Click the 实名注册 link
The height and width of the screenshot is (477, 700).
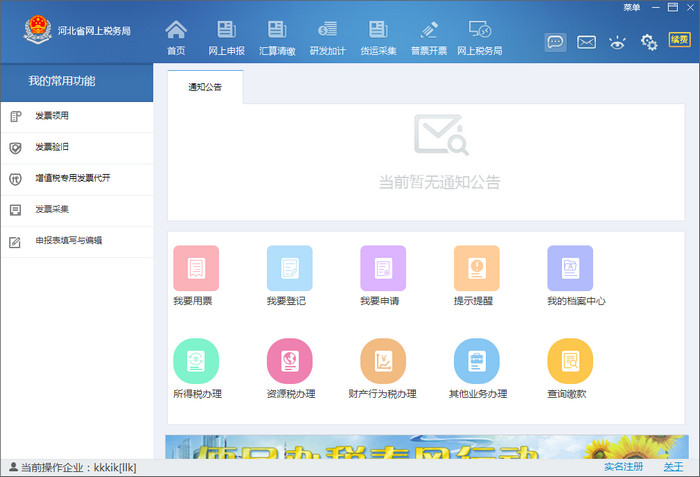tap(624, 467)
